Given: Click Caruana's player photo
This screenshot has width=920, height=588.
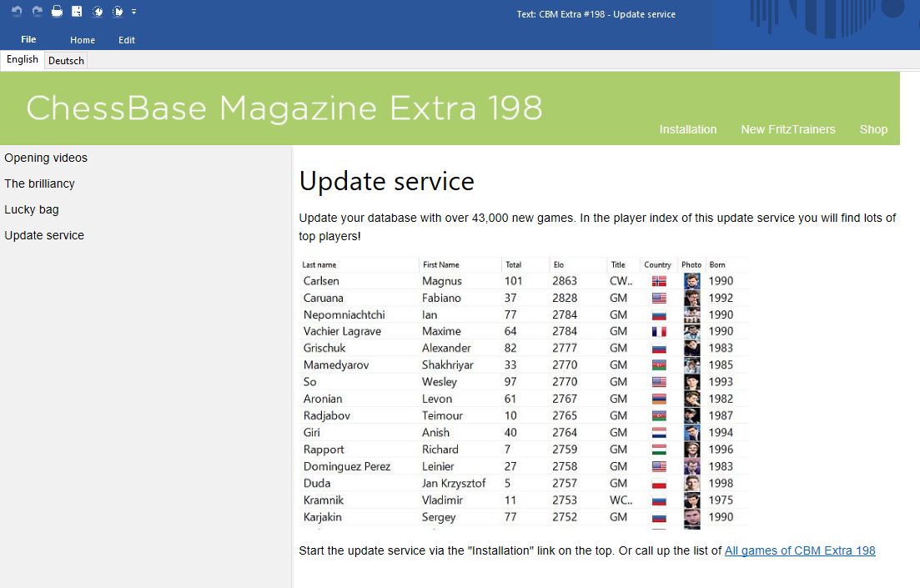Looking at the screenshot, I should (x=691, y=298).
